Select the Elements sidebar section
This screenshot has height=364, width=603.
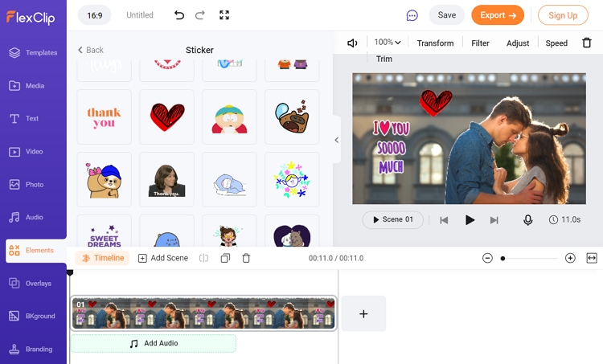tap(35, 251)
